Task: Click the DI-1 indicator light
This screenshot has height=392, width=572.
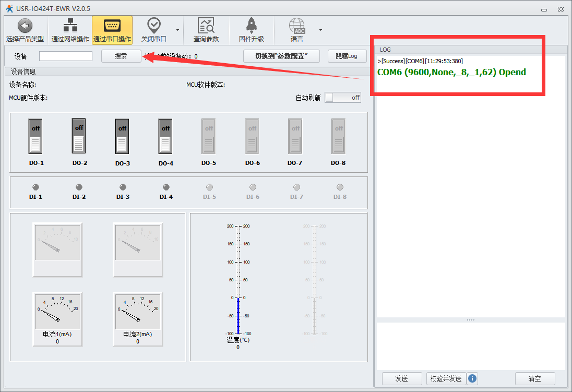Action: (35, 187)
